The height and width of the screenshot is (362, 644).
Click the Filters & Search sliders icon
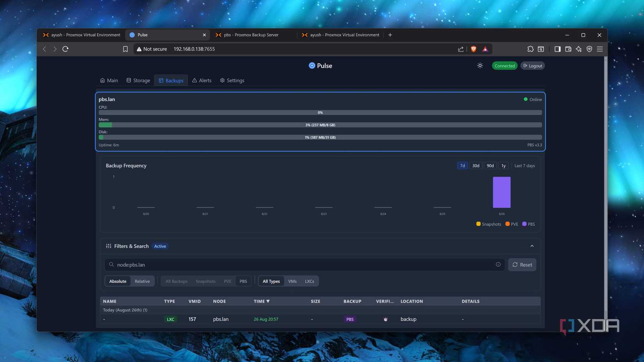point(108,246)
